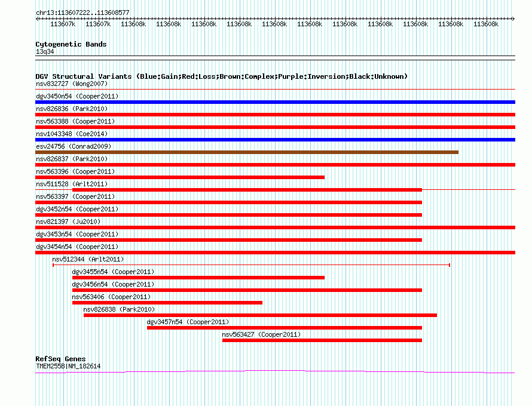This screenshot has width=532, height=406.
Task: Select nsv826838 (Park2010) label
Action: [x=119, y=309]
